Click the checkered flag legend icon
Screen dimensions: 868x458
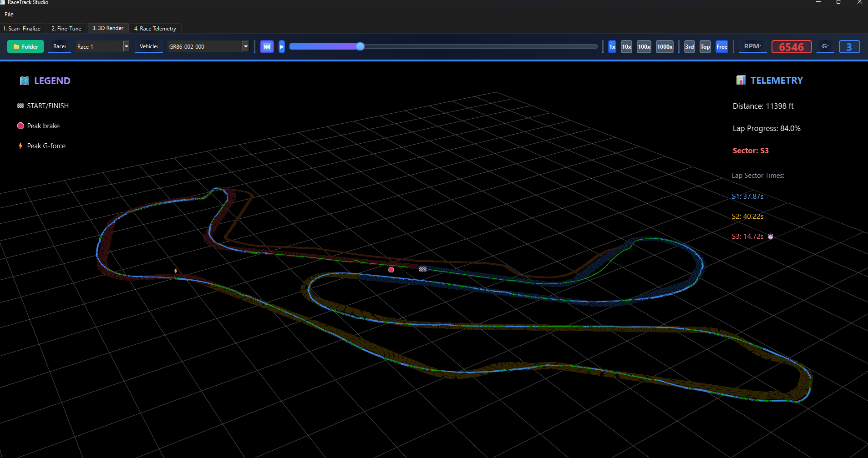(20, 106)
